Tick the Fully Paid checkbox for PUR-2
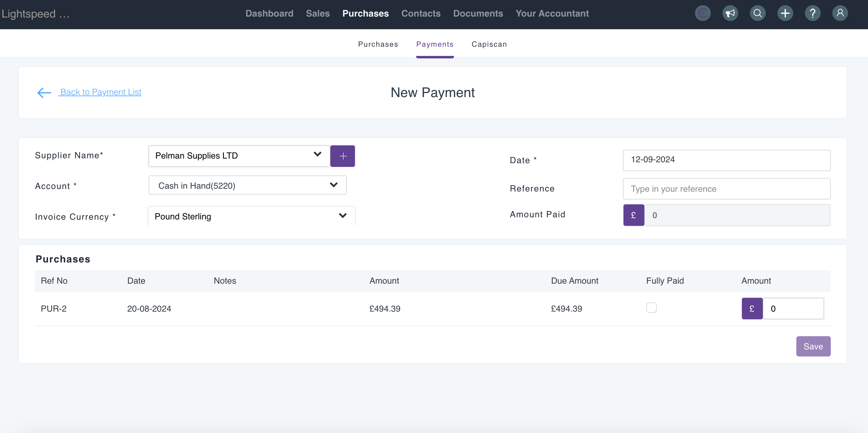 coord(651,307)
